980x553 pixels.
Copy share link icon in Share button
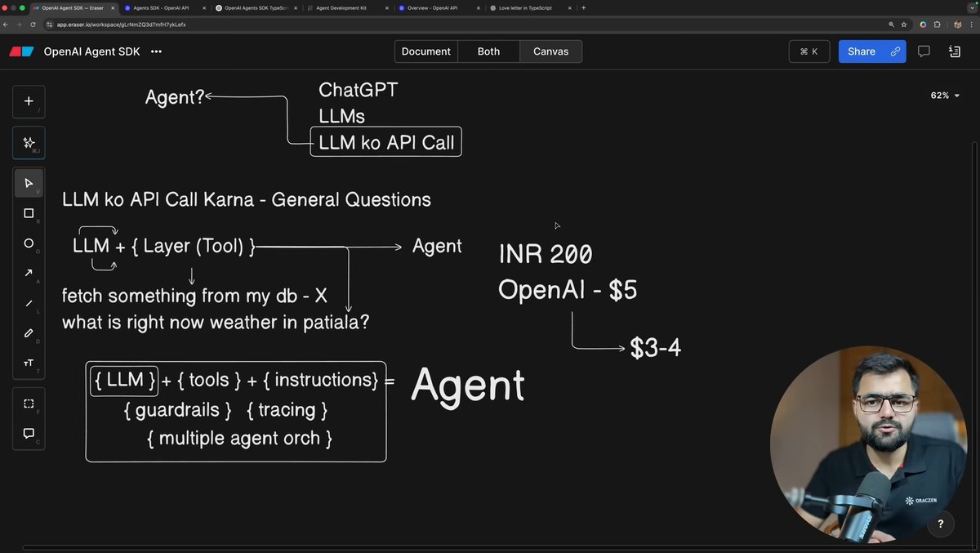[895, 51]
